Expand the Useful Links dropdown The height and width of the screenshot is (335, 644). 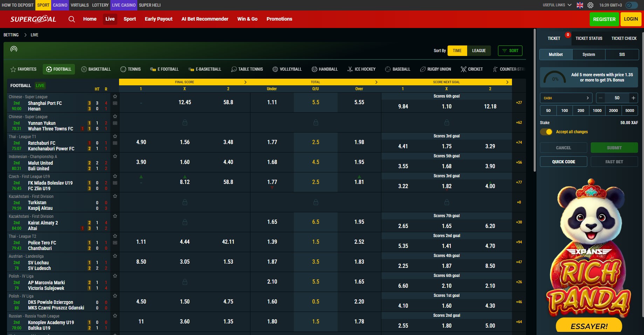557,5
